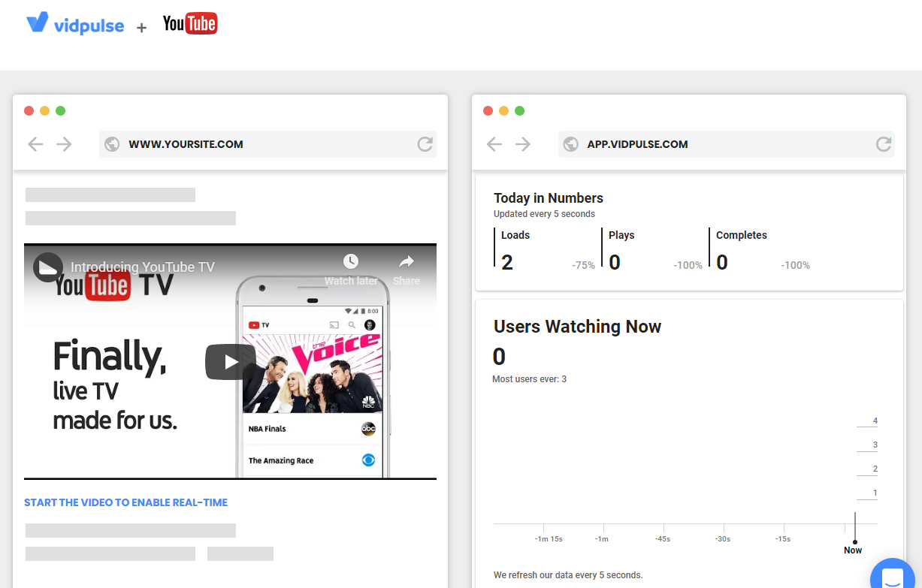The width and height of the screenshot is (922, 588).
Task: Click the Watch later clock icon
Action: tap(351, 261)
